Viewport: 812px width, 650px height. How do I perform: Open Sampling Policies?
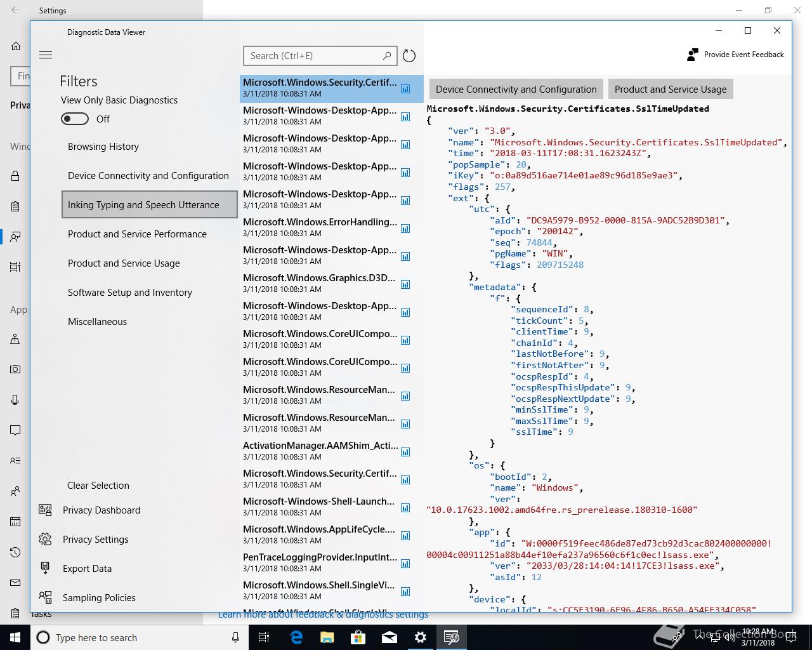pyautogui.click(x=99, y=598)
